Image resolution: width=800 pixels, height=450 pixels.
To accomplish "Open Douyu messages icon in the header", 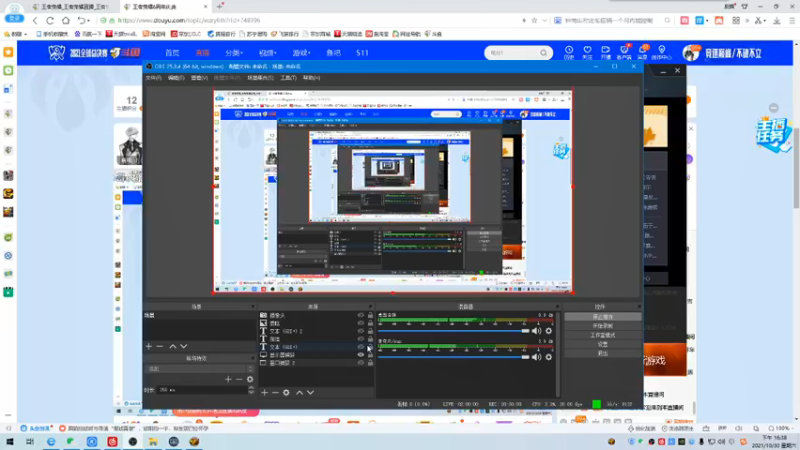I will click(643, 52).
